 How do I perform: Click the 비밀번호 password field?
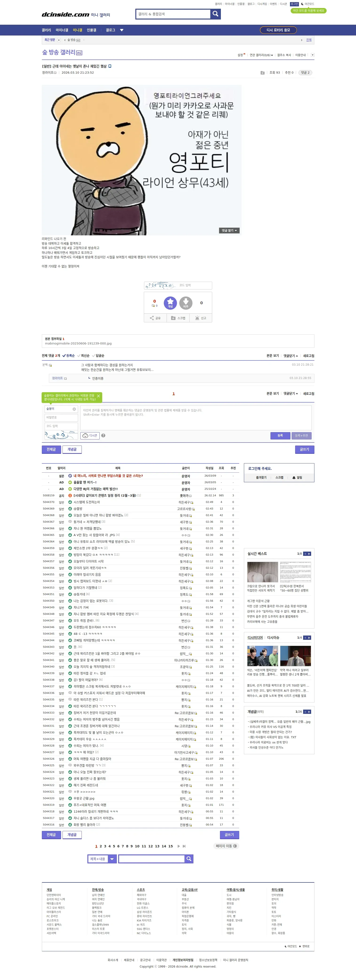coord(61,418)
